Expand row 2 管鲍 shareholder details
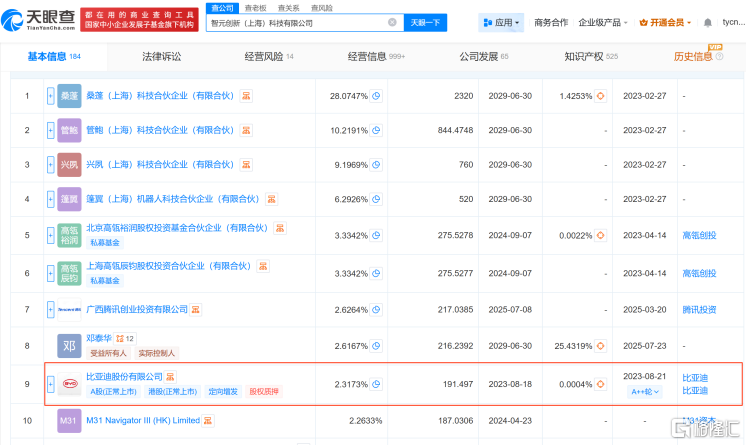This screenshot has width=746, height=445. point(50,130)
